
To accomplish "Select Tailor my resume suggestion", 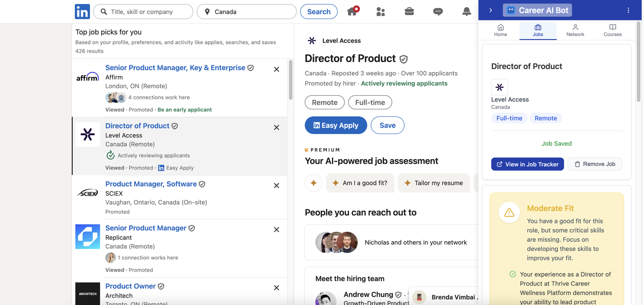I will pyautogui.click(x=433, y=183).
